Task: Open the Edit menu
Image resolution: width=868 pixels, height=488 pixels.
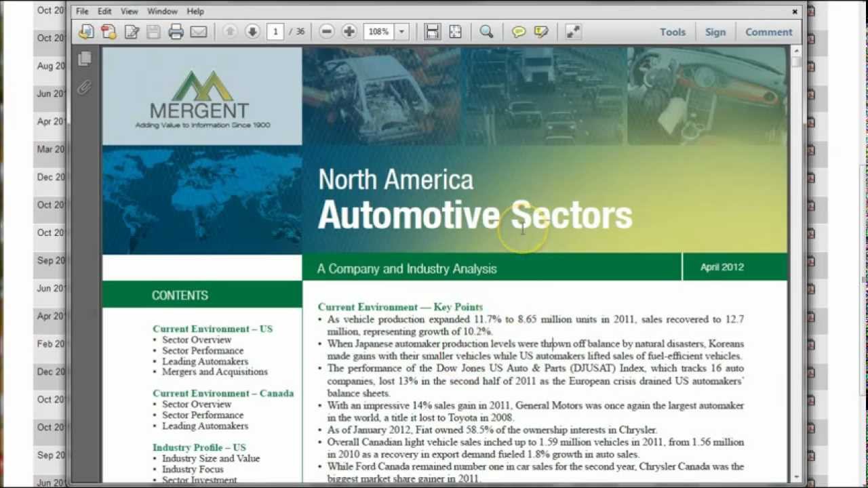Action: point(104,12)
